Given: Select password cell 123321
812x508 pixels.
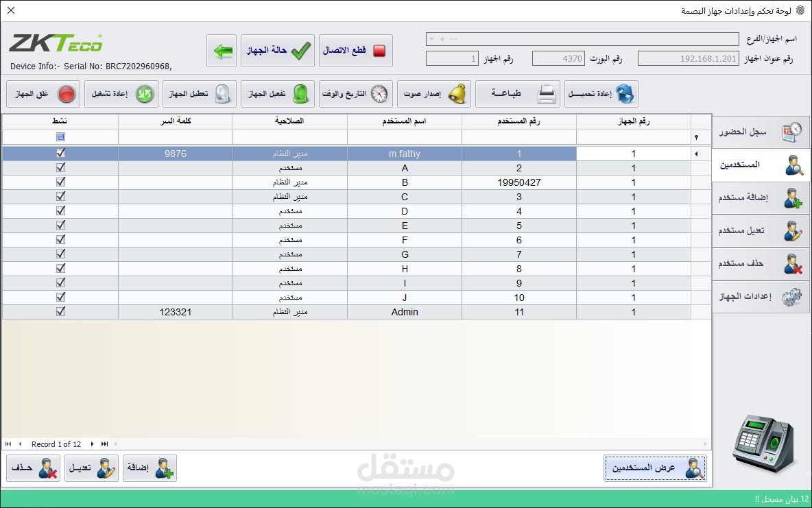Looking at the screenshot, I should (176, 312).
